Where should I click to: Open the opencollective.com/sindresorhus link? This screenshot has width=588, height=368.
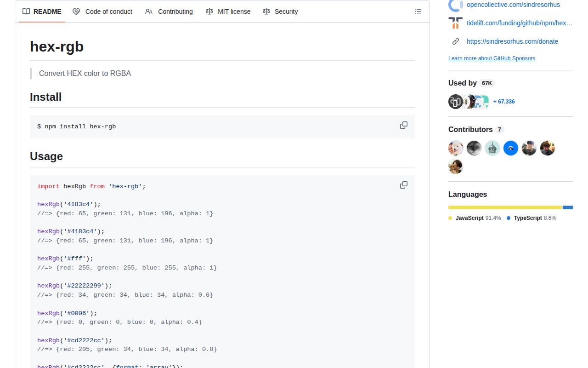tap(513, 5)
